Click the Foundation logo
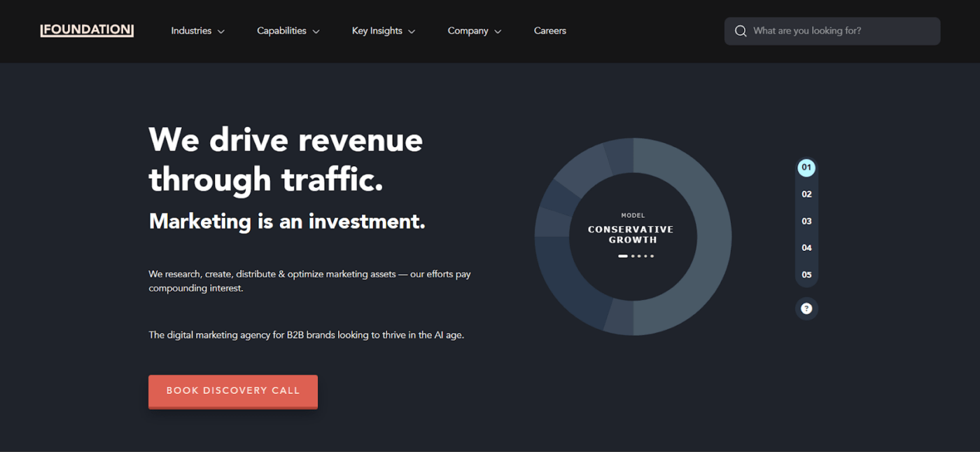 click(87, 30)
